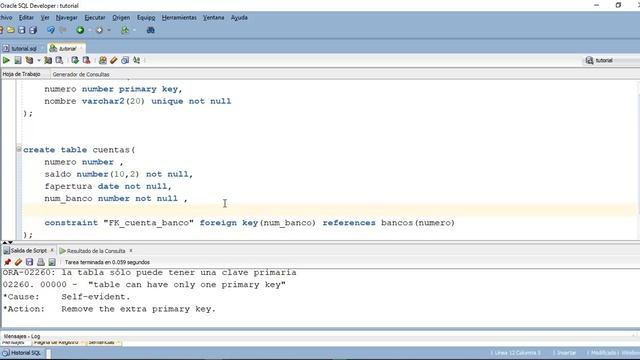Clear worksheet with the eraser pencil icon
640x360 pixels.
114,60
